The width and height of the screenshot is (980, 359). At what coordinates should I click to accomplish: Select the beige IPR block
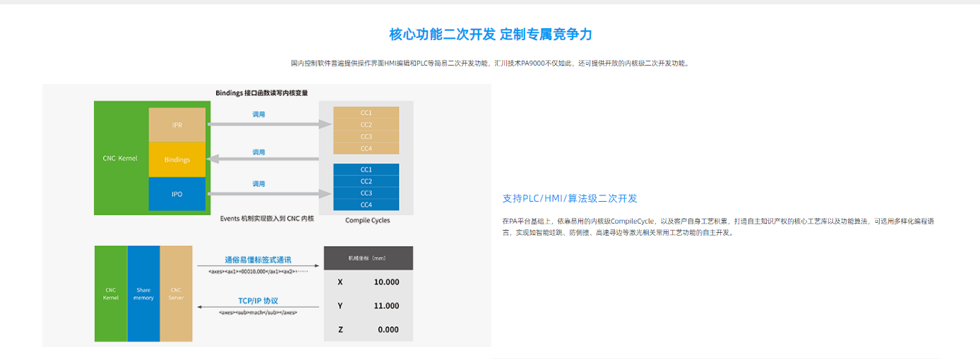point(177,125)
